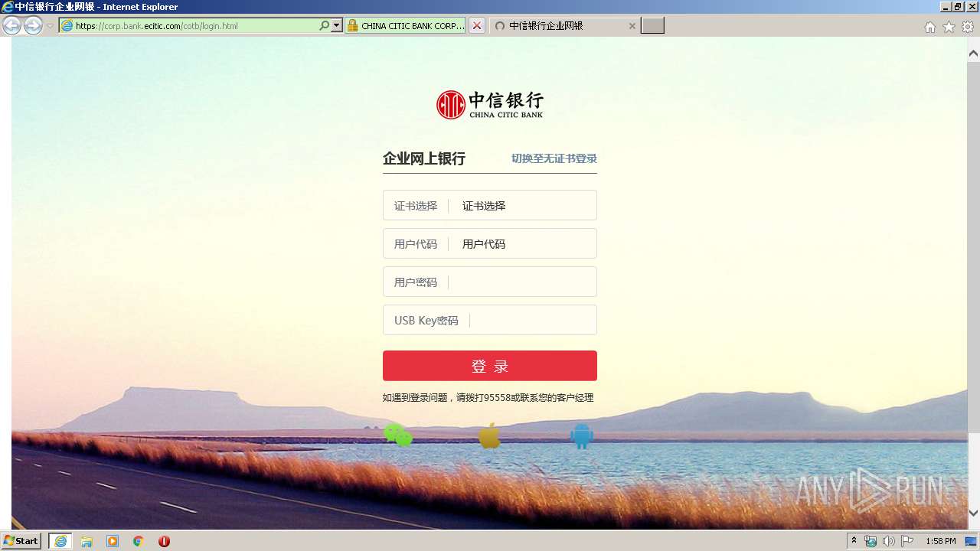Click the WeChat icon below login form
The height and width of the screenshot is (551, 980).
397,435
